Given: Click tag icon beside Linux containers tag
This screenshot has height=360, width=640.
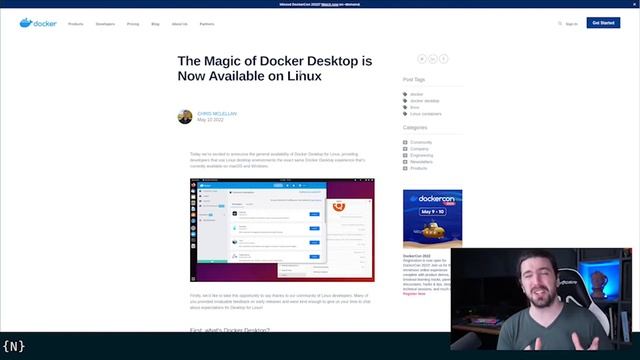Looking at the screenshot, I should [x=405, y=114].
